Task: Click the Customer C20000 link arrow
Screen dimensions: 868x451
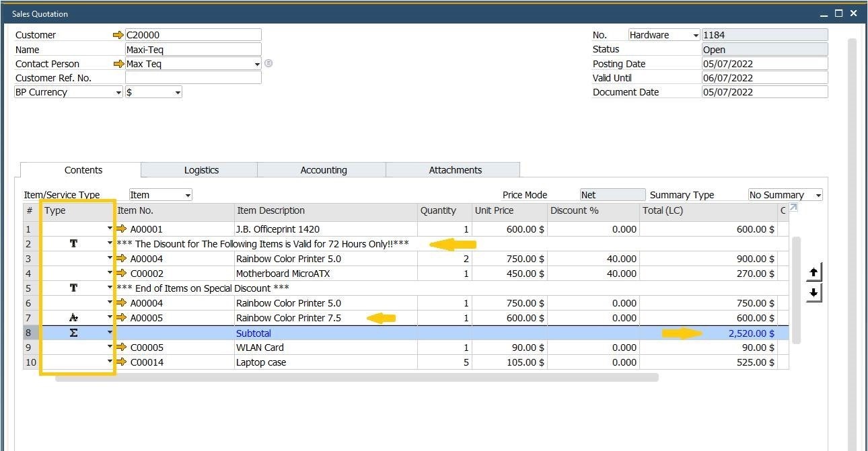Action: pos(118,35)
